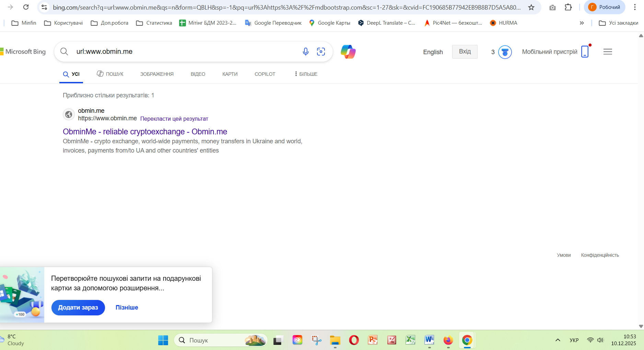Open Microsoft Rewards medal icon
Viewport: 644px width, 350px height.
coord(505,52)
